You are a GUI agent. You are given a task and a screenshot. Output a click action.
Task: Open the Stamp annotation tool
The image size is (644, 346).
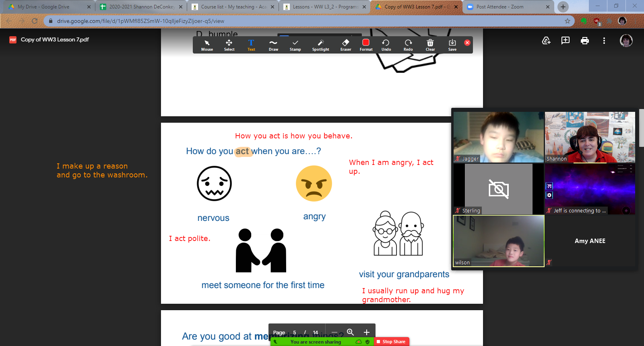point(295,45)
